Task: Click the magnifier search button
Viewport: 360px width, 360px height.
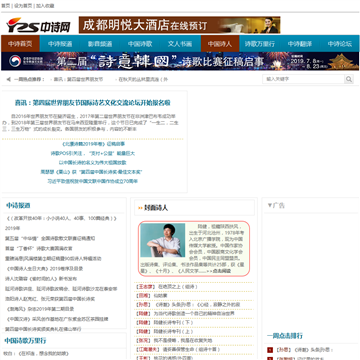Action: (349, 79)
